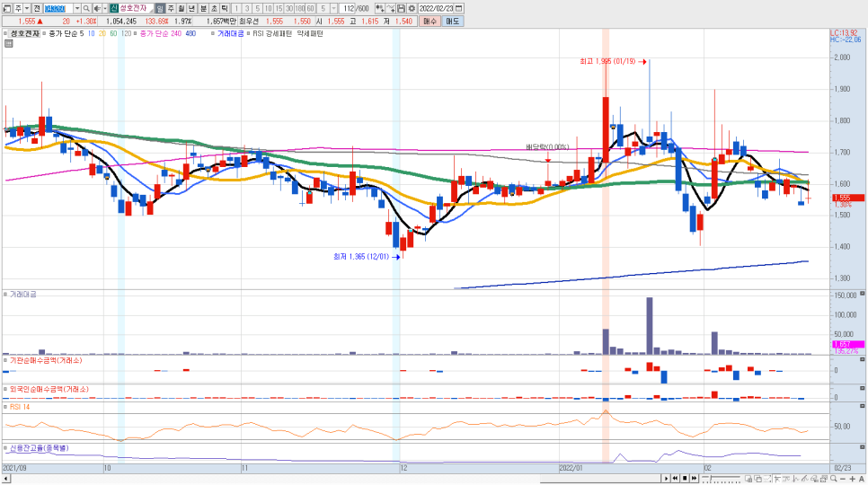Select the 년 yearly period tab
Viewport: 868px width, 485px height.
click(191, 8)
